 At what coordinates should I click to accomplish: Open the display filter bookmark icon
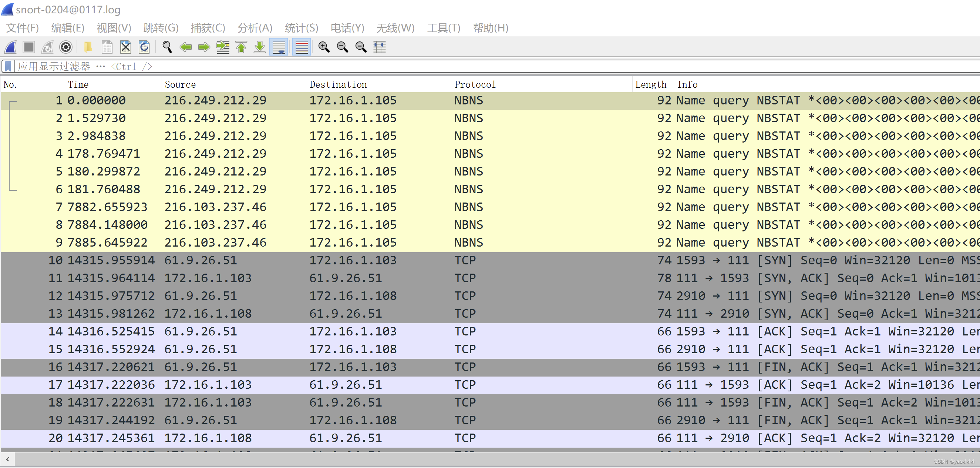8,67
